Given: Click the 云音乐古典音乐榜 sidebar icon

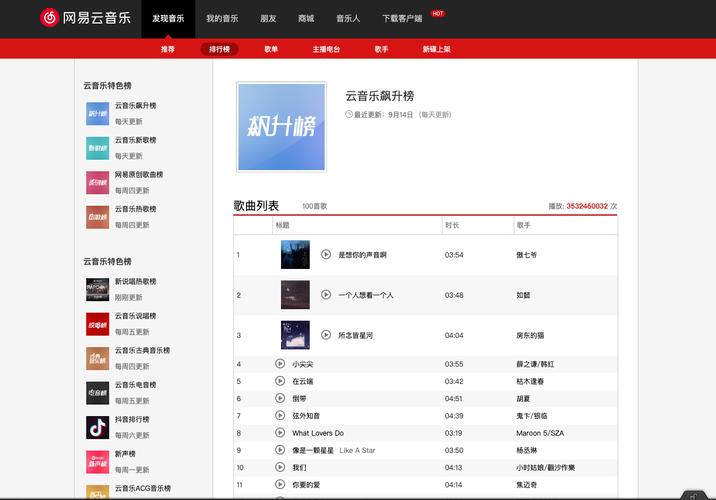Looking at the screenshot, I should [x=97, y=358].
